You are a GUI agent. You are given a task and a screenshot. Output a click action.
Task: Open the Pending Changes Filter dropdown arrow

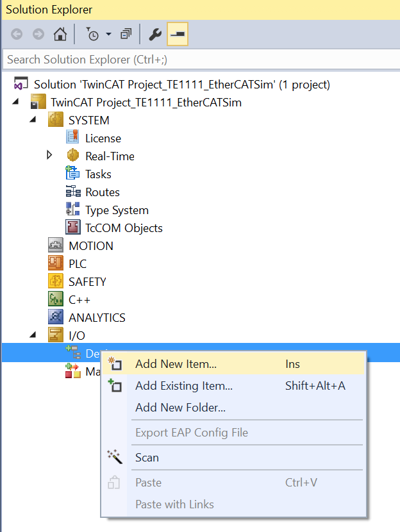[x=108, y=34]
